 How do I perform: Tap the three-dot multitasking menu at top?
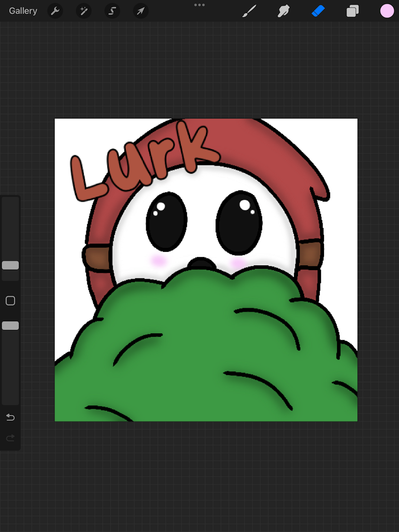[199, 5]
